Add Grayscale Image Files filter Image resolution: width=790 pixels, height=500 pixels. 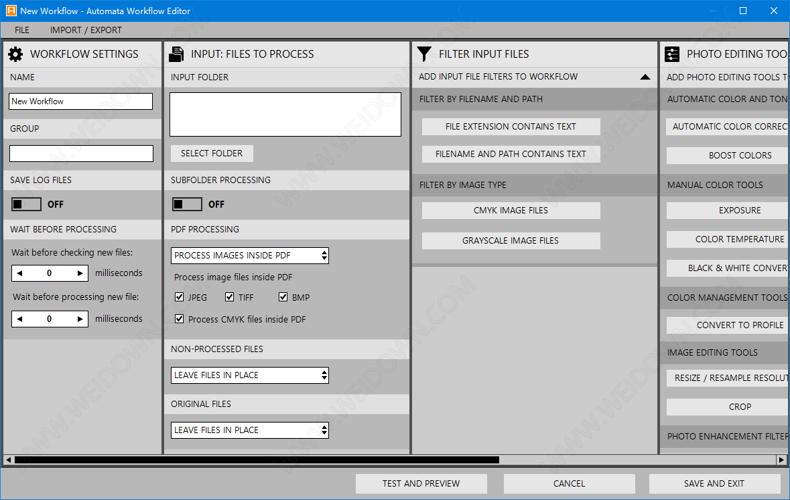pos(511,240)
